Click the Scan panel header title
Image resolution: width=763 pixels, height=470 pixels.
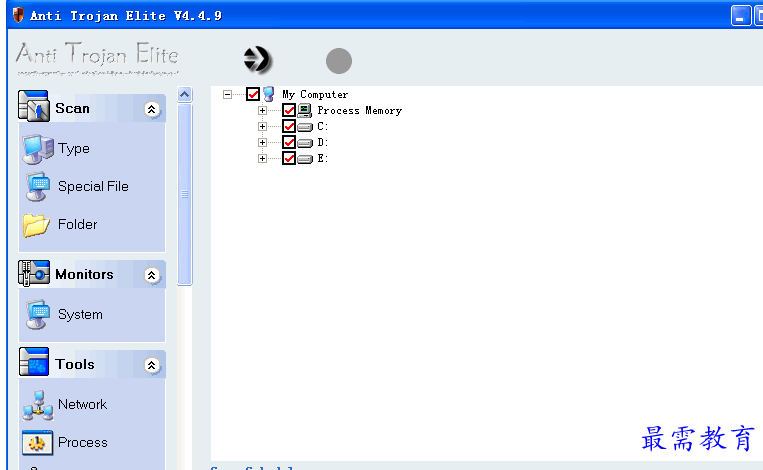point(72,108)
